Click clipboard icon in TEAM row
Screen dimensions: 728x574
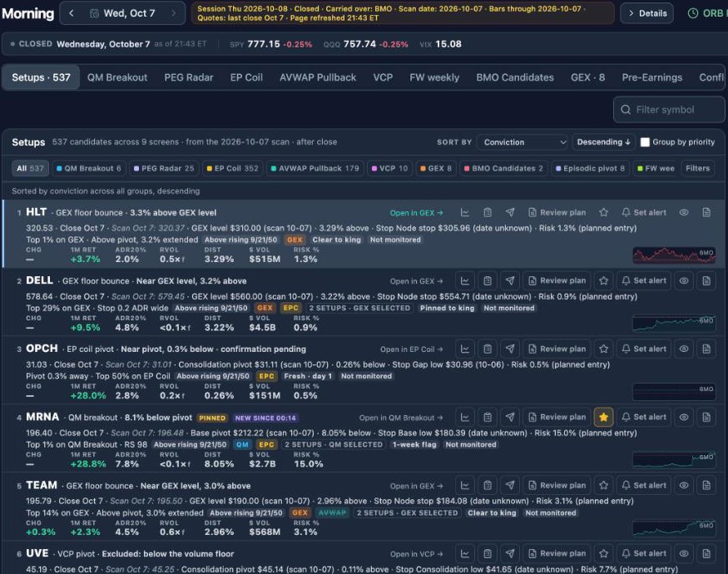pos(488,486)
